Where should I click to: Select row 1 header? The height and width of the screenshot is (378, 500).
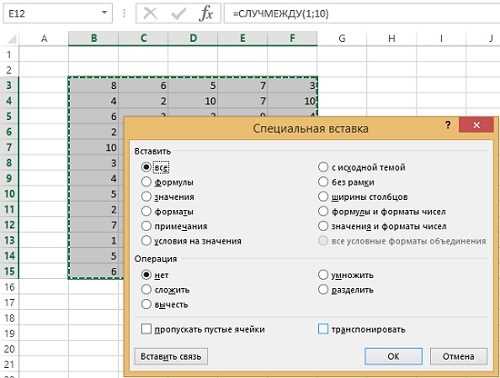(x=9, y=54)
